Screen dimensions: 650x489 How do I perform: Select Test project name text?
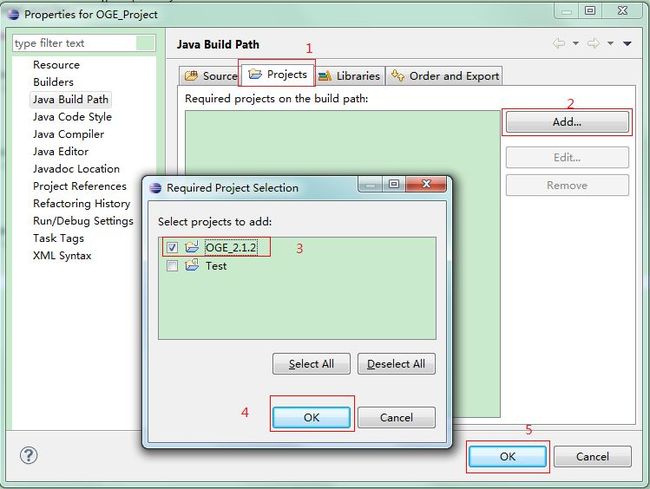click(216, 266)
